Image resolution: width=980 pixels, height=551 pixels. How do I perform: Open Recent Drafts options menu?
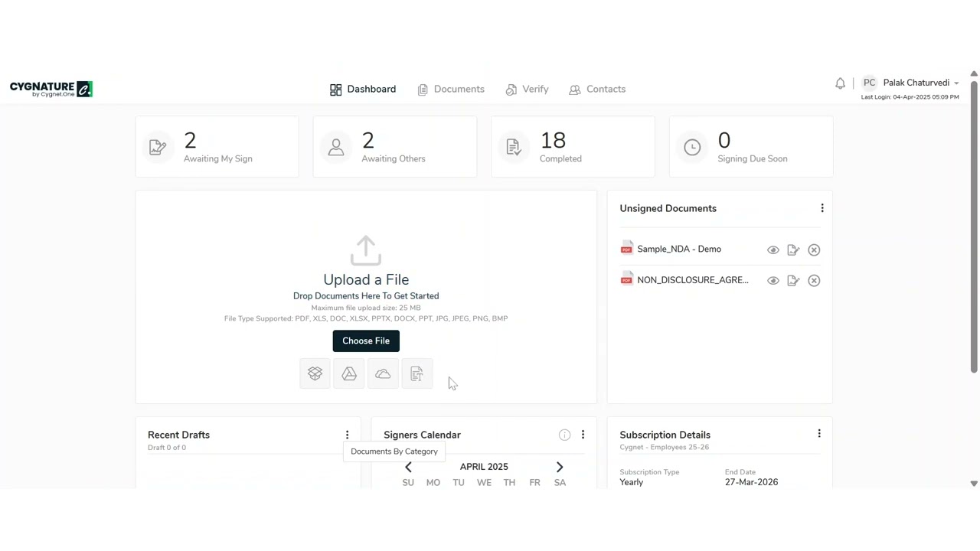pyautogui.click(x=347, y=435)
